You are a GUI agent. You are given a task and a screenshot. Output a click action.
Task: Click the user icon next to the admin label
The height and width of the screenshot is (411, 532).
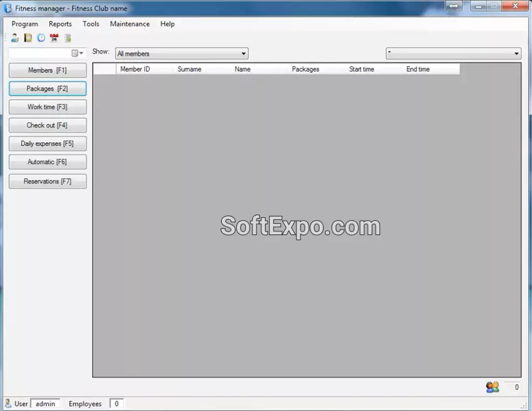tap(7, 403)
